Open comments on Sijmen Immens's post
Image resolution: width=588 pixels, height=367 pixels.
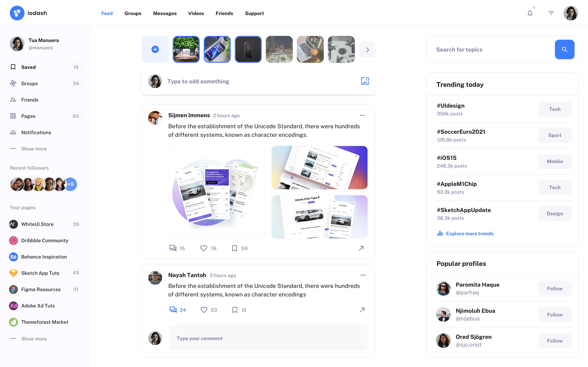tap(173, 248)
